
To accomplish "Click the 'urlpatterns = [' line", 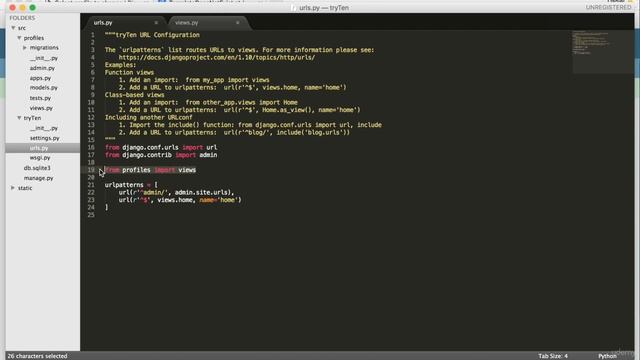I will point(131,185).
